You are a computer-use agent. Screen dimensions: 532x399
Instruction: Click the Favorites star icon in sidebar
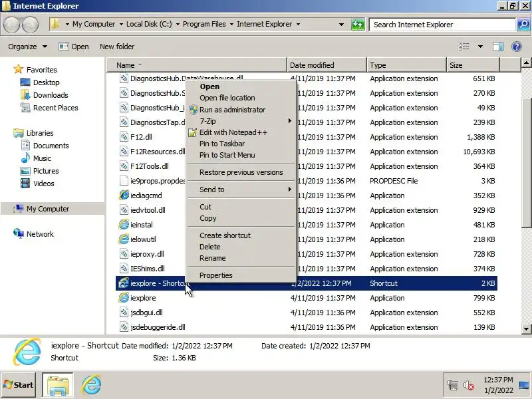(x=19, y=69)
